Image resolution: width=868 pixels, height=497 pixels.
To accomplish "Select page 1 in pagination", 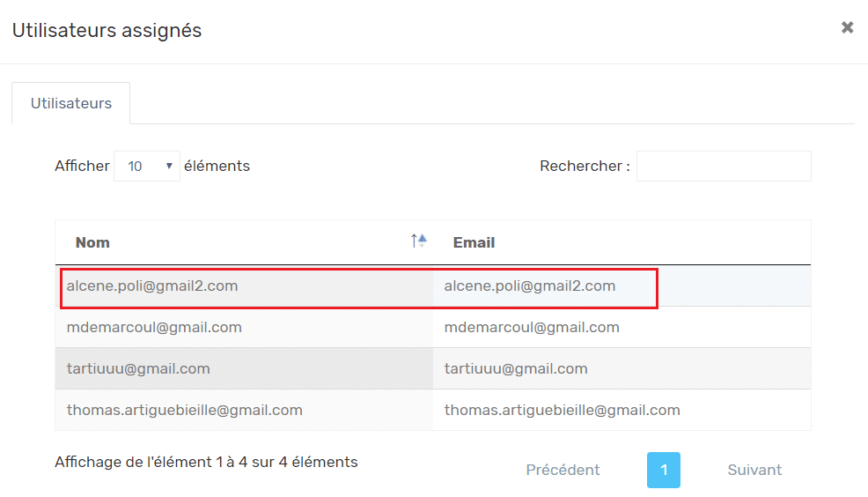I will pyautogui.click(x=663, y=470).
